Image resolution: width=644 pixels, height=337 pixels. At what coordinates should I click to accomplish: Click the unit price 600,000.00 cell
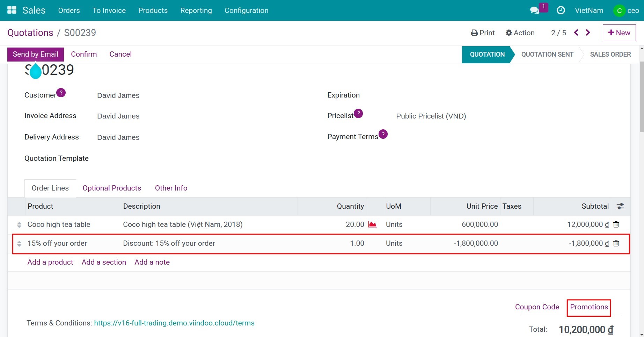point(480,224)
